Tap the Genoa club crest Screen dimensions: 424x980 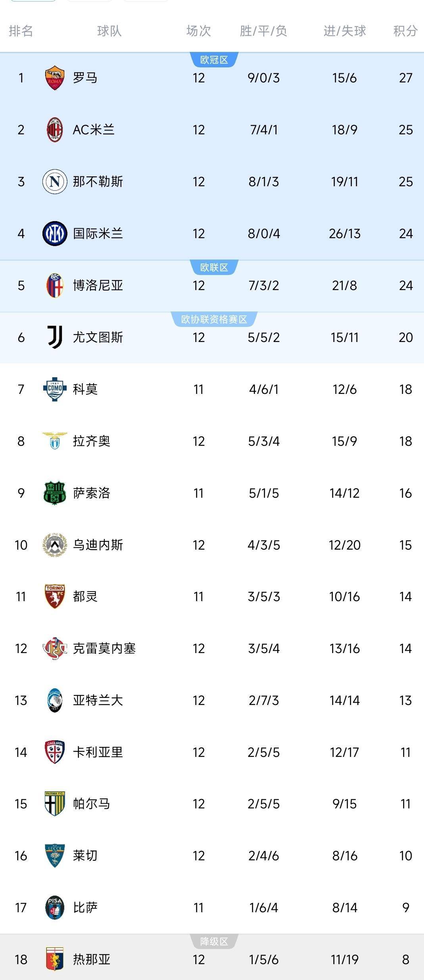click(x=55, y=959)
